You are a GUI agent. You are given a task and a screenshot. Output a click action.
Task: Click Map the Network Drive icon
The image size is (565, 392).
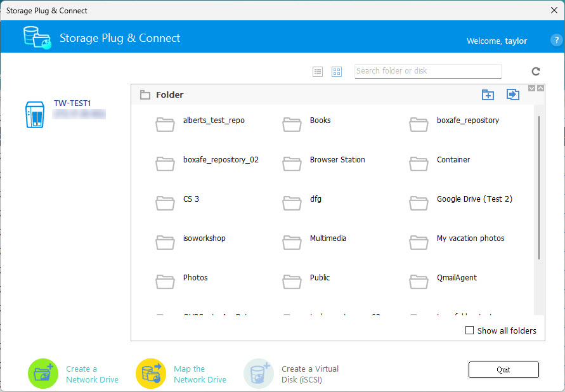151,374
